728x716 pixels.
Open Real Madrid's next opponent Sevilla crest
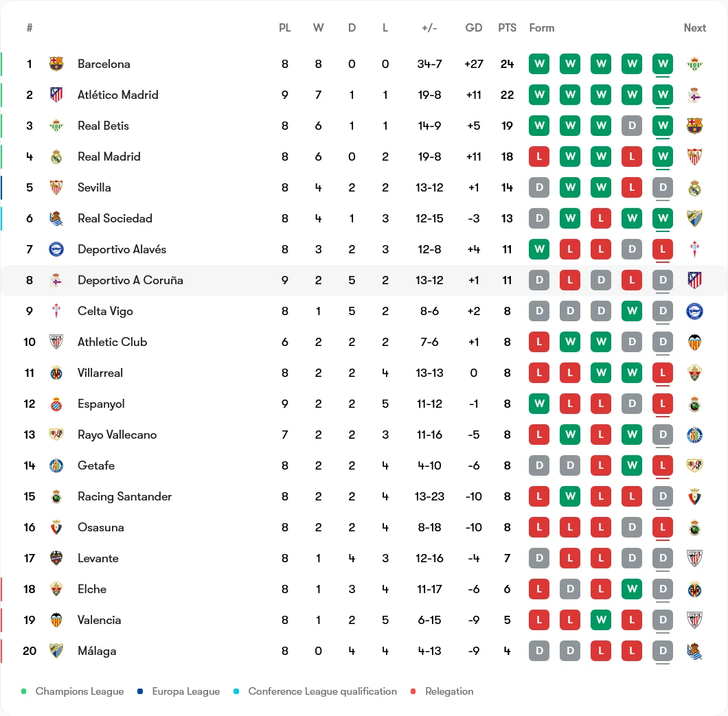tap(694, 157)
